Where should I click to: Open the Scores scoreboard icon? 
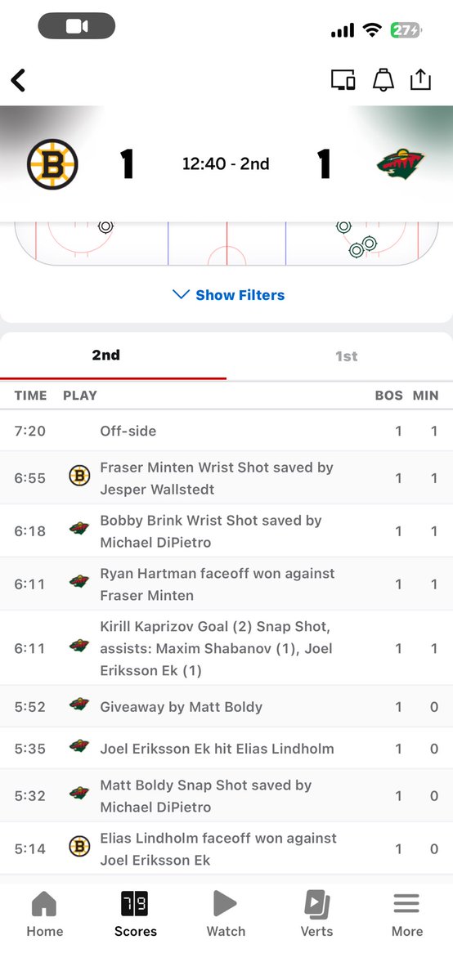(135, 904)
